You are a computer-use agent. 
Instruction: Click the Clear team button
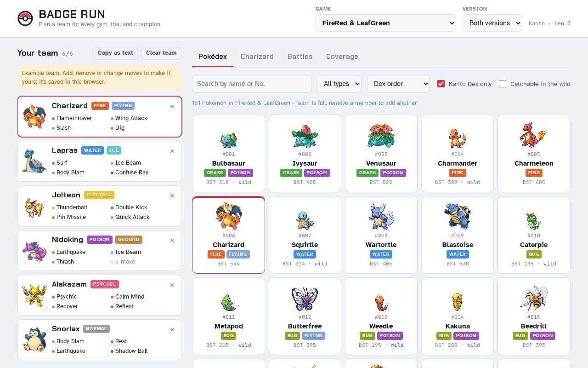coord(161,53)
